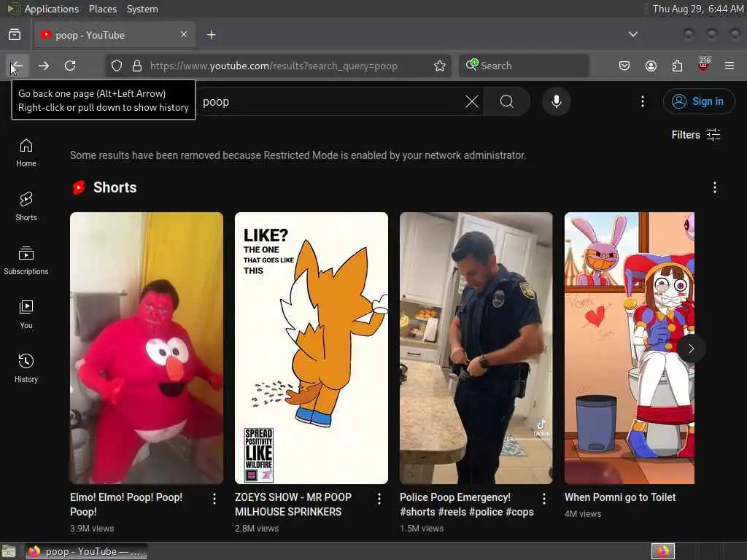Reload the current page

point(70,66)
